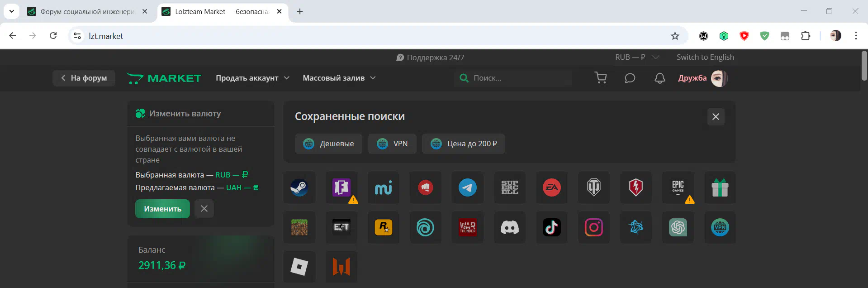Screen dimensions: 868x288
Task: Open the miHoYo accounts category
Action: click(384, 187)
